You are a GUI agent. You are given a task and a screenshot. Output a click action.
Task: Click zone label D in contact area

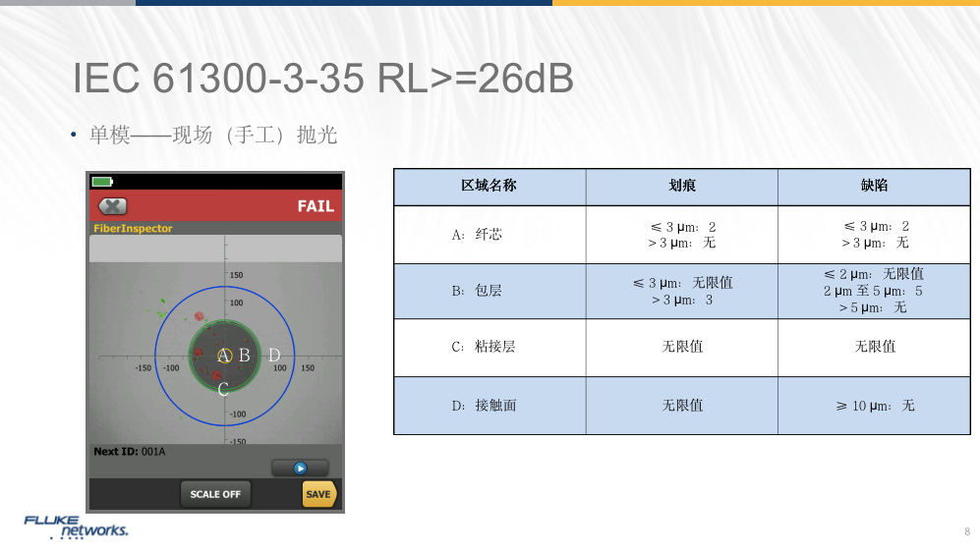point(274,356)
